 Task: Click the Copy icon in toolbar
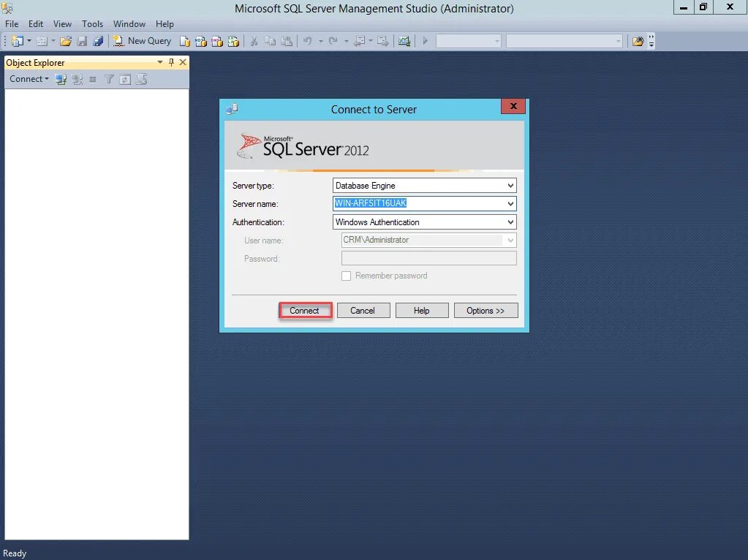(x=270, y=41)
